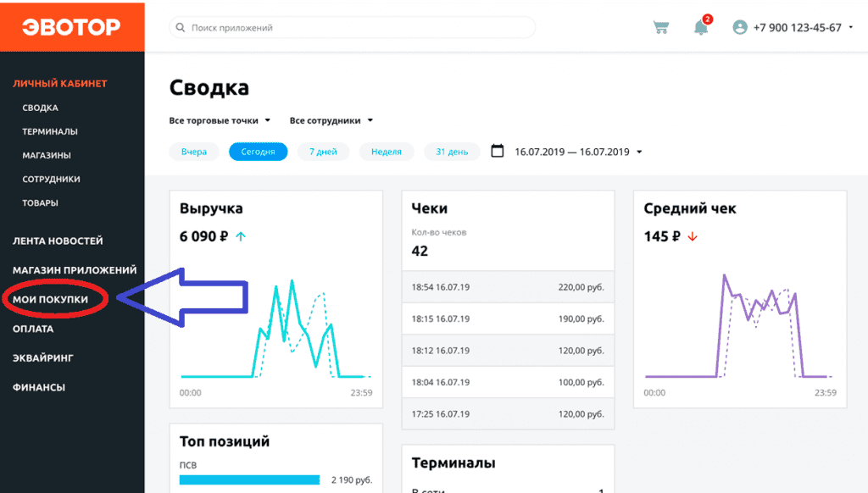The image size is (868, 493).
Task: Open 'Магазины' sidebar item
Action: 47,156
